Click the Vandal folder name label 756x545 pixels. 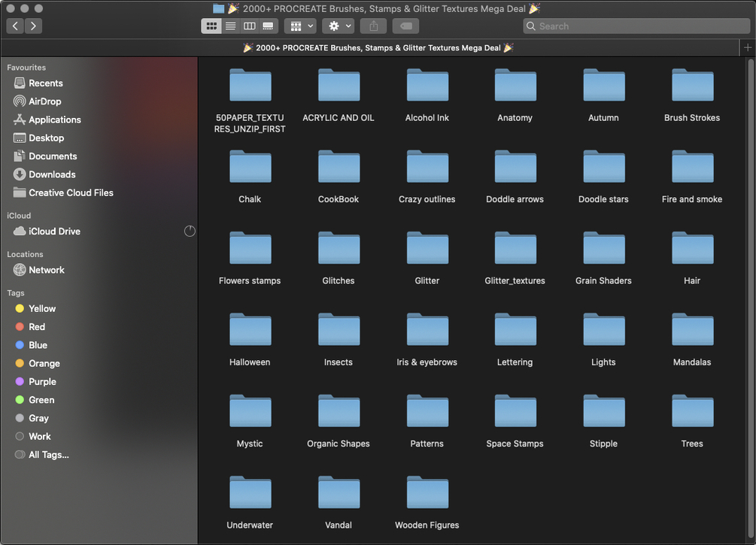point(339,525)
